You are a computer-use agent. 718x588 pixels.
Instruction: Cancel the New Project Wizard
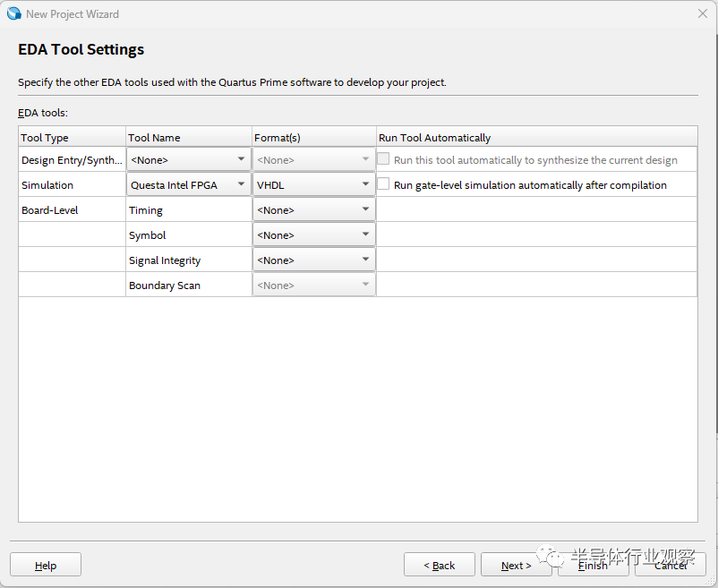coord(671,565)
